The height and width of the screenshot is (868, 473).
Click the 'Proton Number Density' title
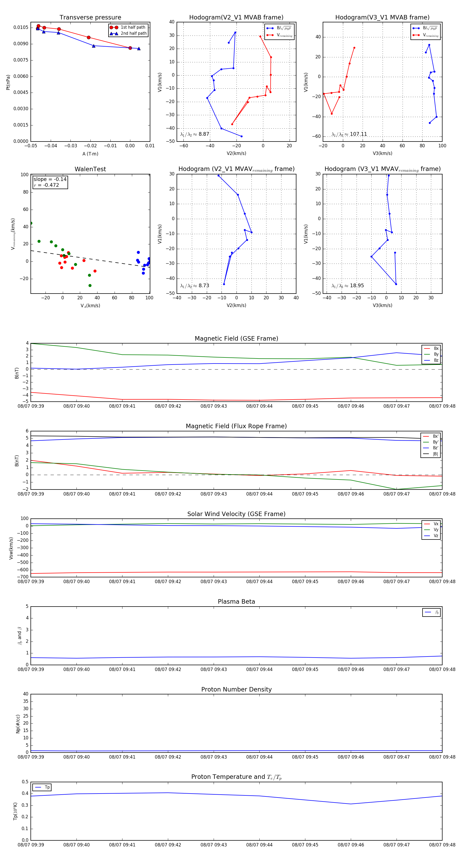tap(236, 689)
